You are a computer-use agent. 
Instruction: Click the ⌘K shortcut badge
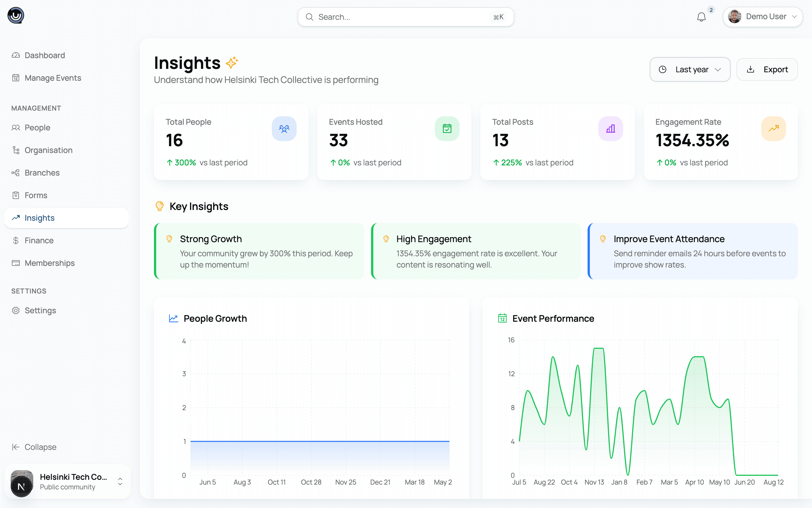click(x=498, y=17)
